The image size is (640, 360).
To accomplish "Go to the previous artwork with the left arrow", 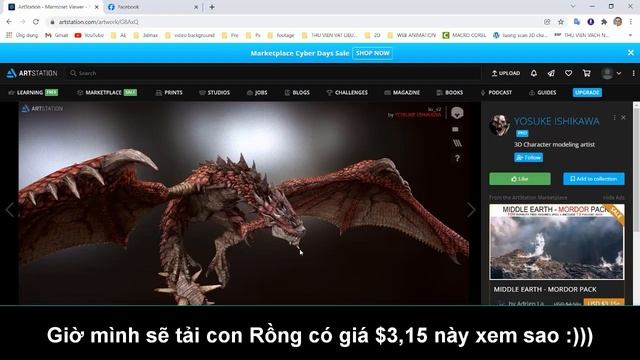I will (9, 210).
